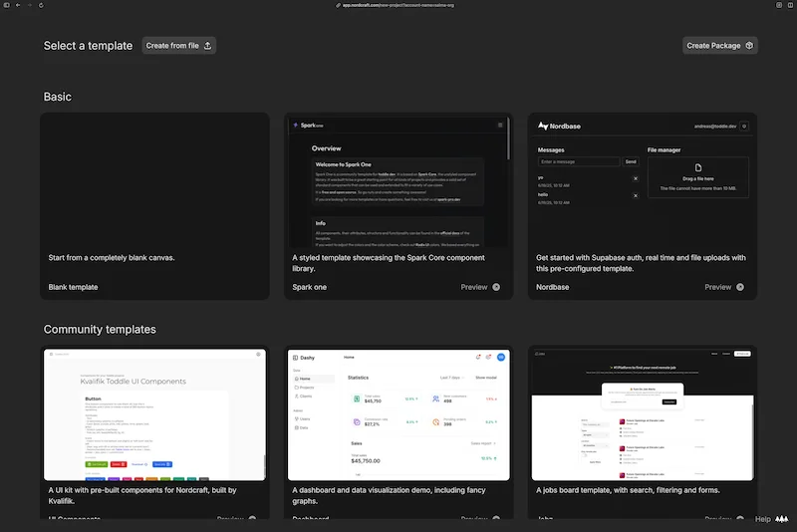797x532 pixels.
Task: Select the Blank template card preview area
Action: [154, 180]
